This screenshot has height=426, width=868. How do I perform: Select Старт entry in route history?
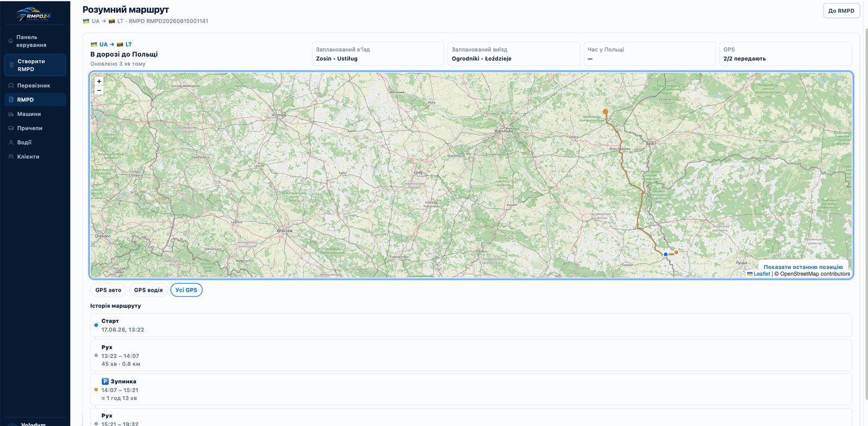[x=471, y=325]
